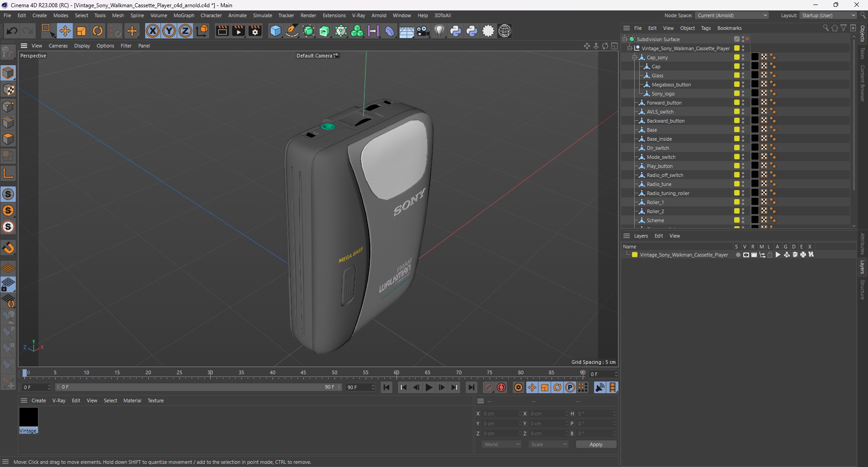Toggle the Y axis lock

click(169, 31)
